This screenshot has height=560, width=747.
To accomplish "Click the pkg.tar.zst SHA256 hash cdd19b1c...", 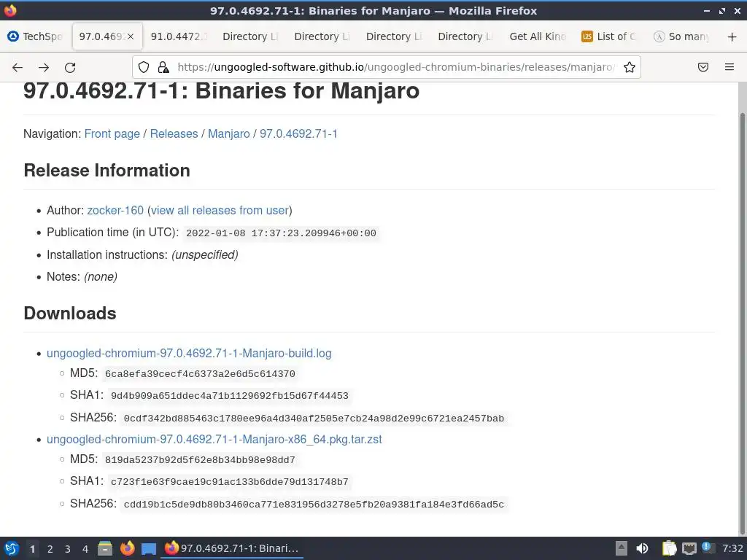I will pos(314,505).
